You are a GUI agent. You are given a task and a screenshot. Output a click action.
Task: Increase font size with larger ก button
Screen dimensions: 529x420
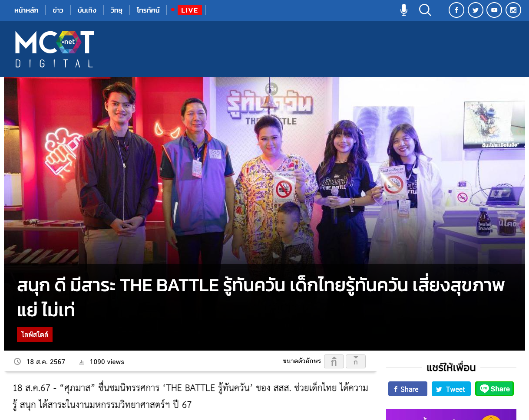pyautogui.click(x=334, y=361)
